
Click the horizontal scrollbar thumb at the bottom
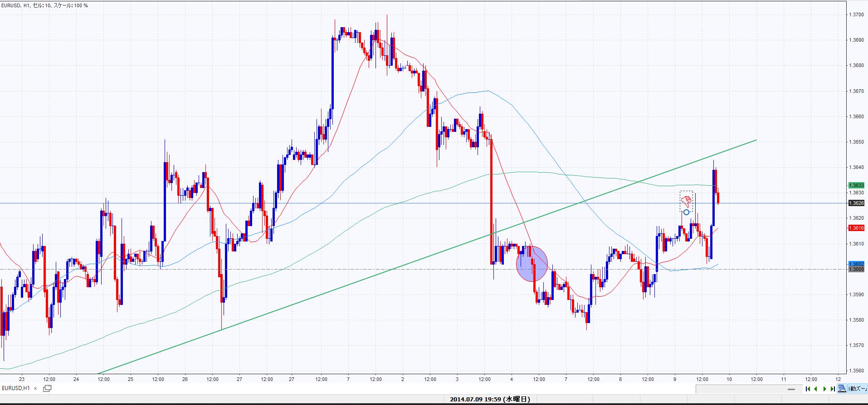[791, 389]
